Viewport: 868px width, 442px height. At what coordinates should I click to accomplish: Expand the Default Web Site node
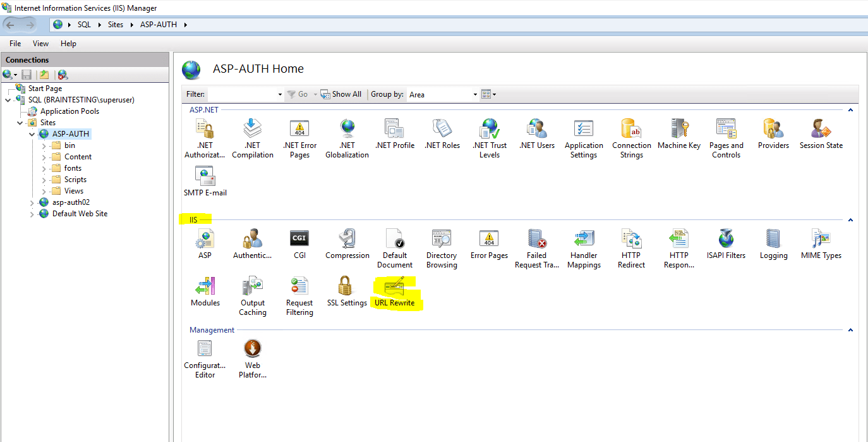pos(32,214)
